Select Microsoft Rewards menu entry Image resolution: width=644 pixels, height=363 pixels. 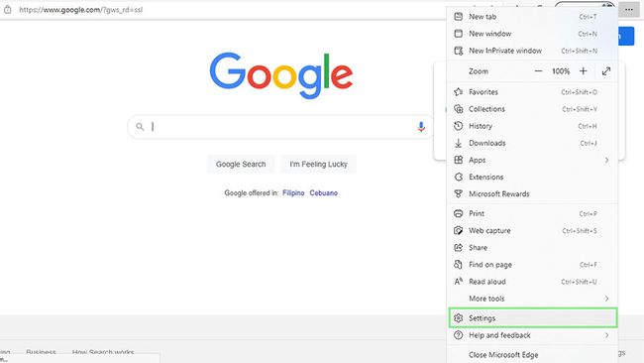(532, 193)
